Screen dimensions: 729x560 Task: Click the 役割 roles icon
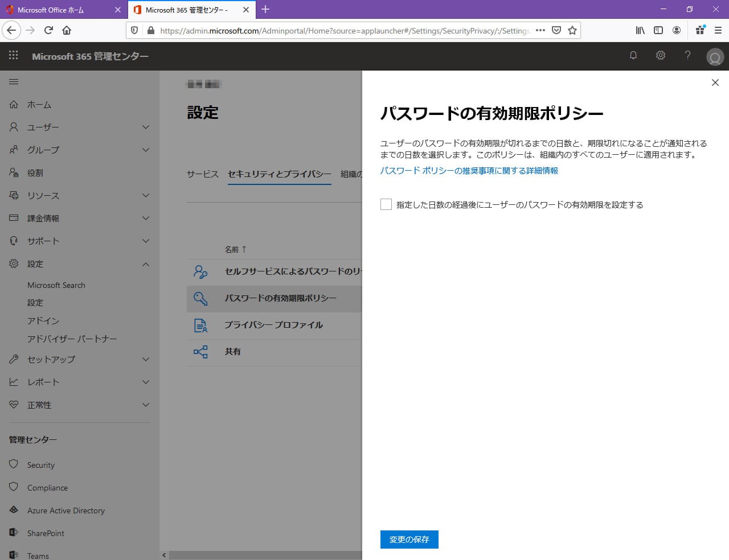click(x=14, y=172)
